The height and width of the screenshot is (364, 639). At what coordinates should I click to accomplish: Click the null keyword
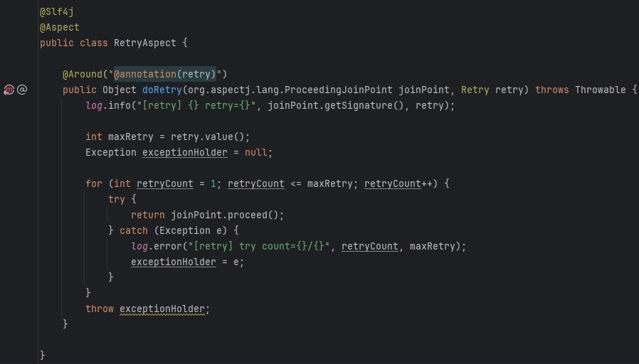point(256,152)
